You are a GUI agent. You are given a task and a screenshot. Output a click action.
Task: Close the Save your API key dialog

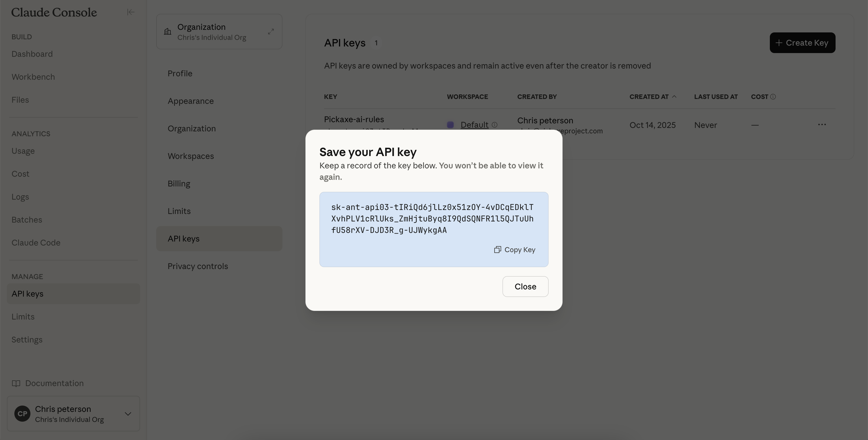point(525,287)
